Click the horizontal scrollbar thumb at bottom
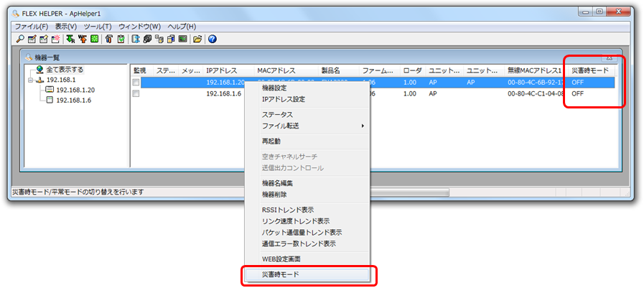The height and width of the screenshot is (288, 644). point(409,192)
